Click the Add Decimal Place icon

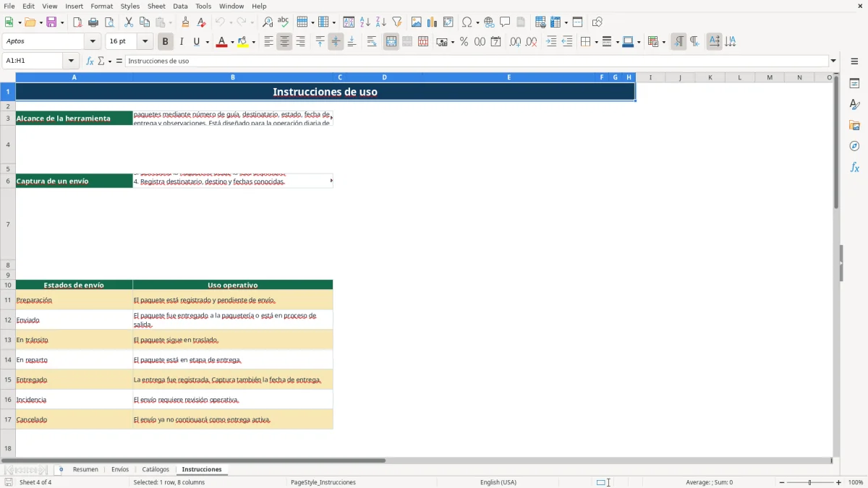point(515,42)
